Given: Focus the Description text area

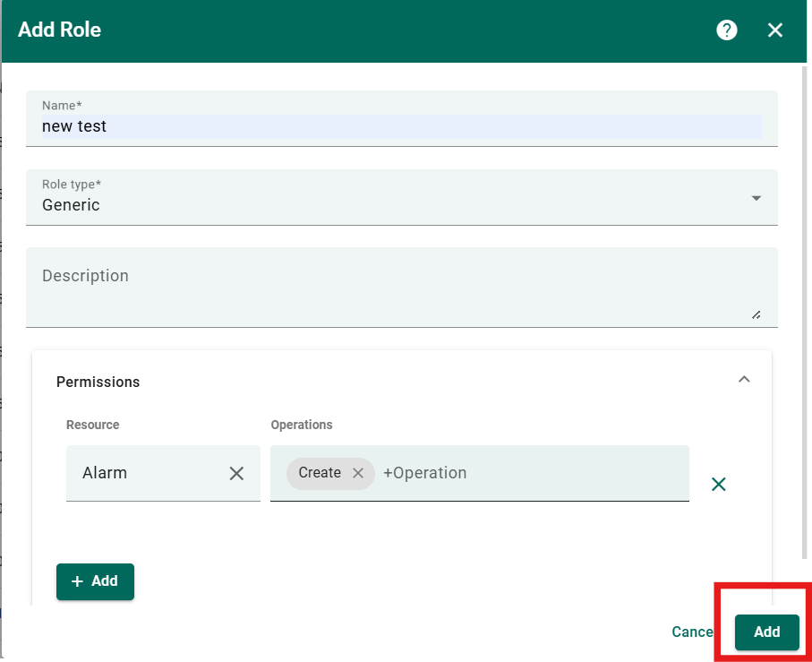Looking at the screenshot, I should click(x=401, y=287).
